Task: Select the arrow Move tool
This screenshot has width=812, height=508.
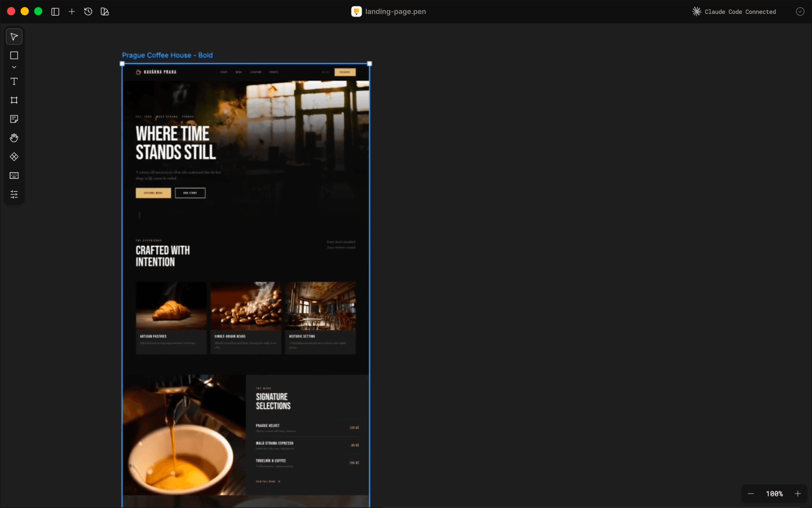Action: 14,36
